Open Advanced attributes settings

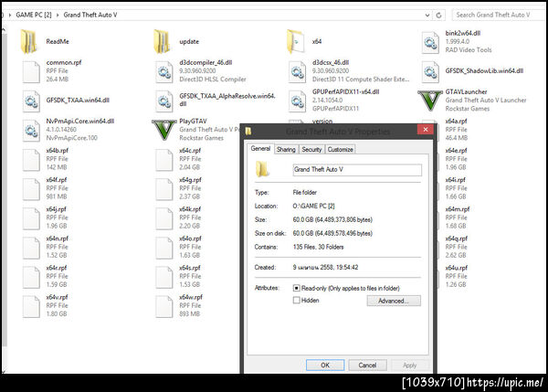pyautogui.click(x=394, y=301)
